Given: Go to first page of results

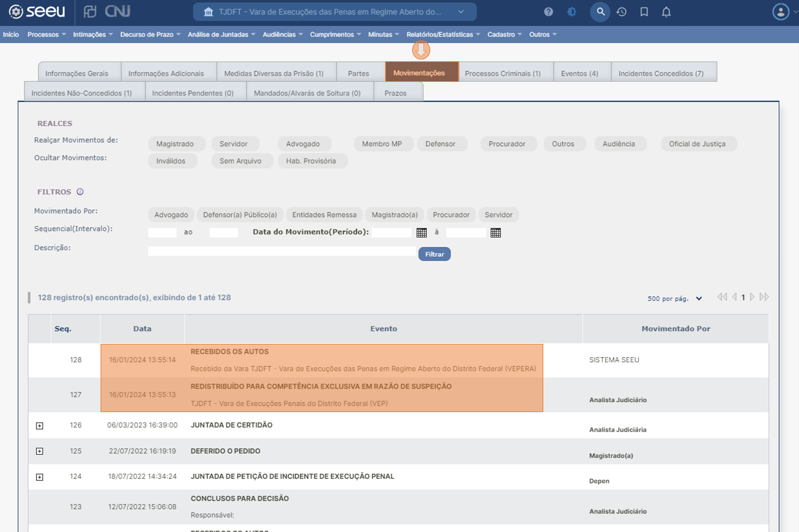Looking at the screenshot, I should [x=722, y=297].
